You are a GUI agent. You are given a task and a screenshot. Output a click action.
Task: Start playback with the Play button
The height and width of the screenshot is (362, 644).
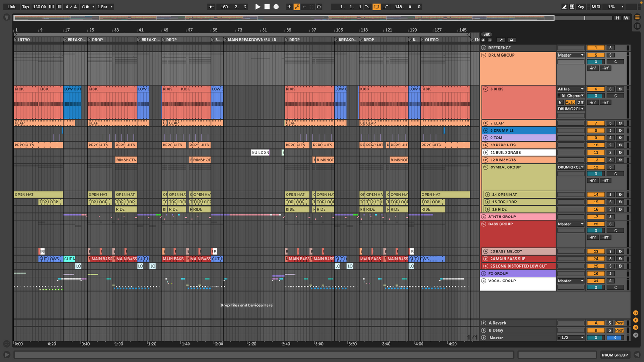258,7
